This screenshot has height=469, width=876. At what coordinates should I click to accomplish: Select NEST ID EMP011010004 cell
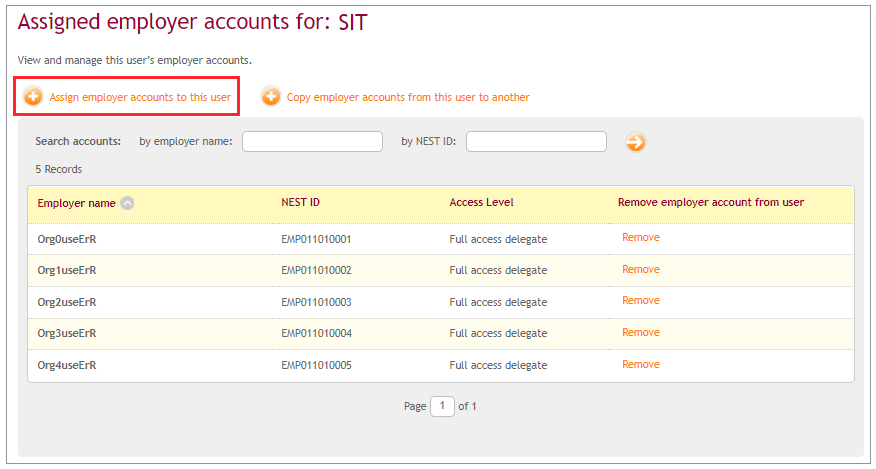[317, 334]
